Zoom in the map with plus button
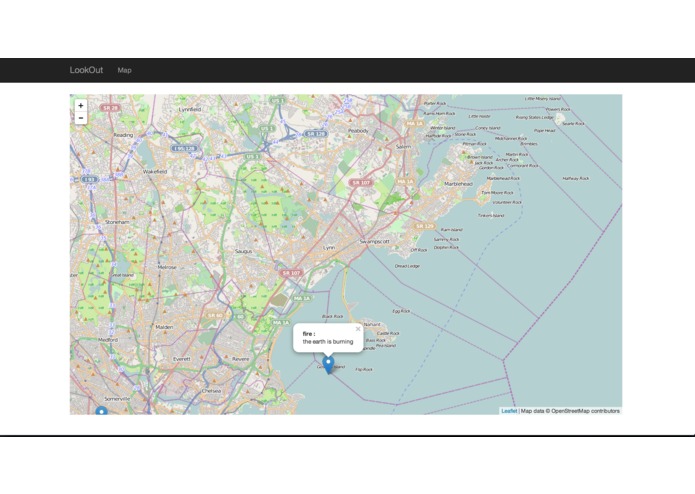695x494 pixels. 81,105
